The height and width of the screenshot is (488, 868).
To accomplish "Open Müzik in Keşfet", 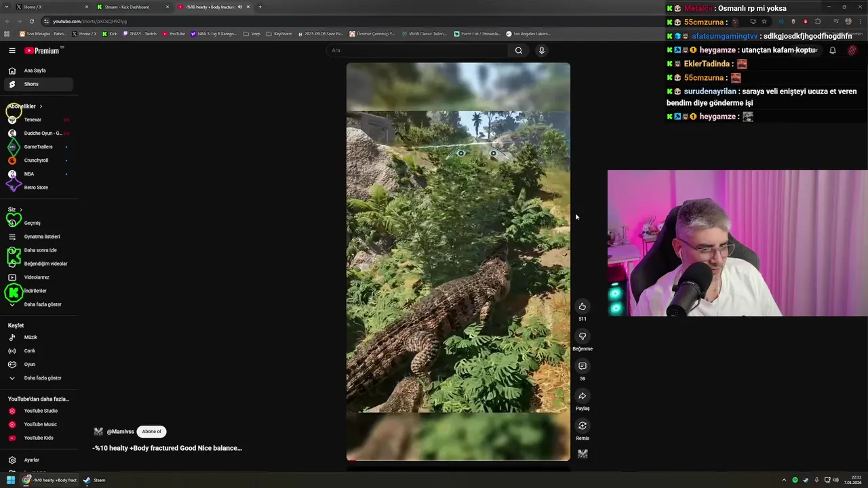I will tap(39, 337).
